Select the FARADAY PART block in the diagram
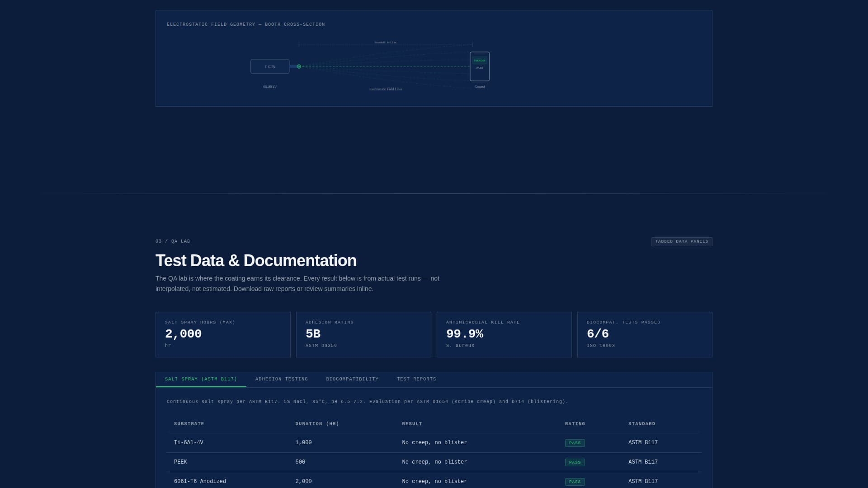868x488 pixels. [479, 66]
